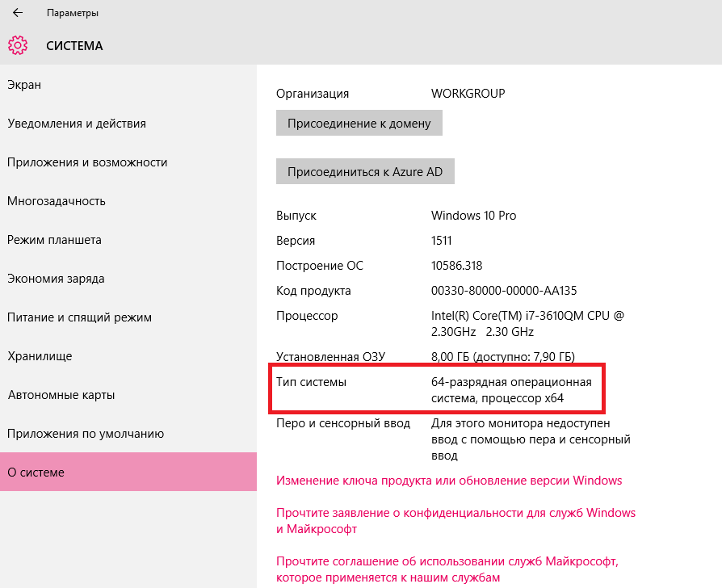Open the Windows privacy statement link
This screenshot has height=588, width=722.
(455, 521)
